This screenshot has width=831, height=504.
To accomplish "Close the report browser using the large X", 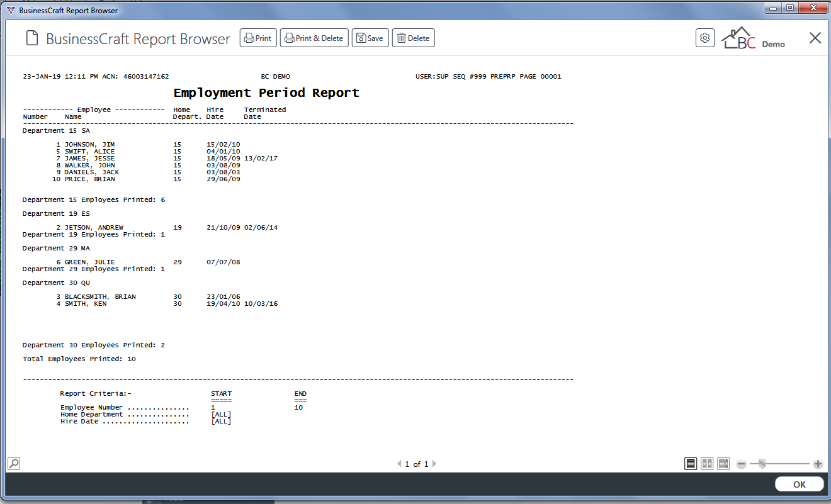I will pyautogui.click(x=815, y=38).
